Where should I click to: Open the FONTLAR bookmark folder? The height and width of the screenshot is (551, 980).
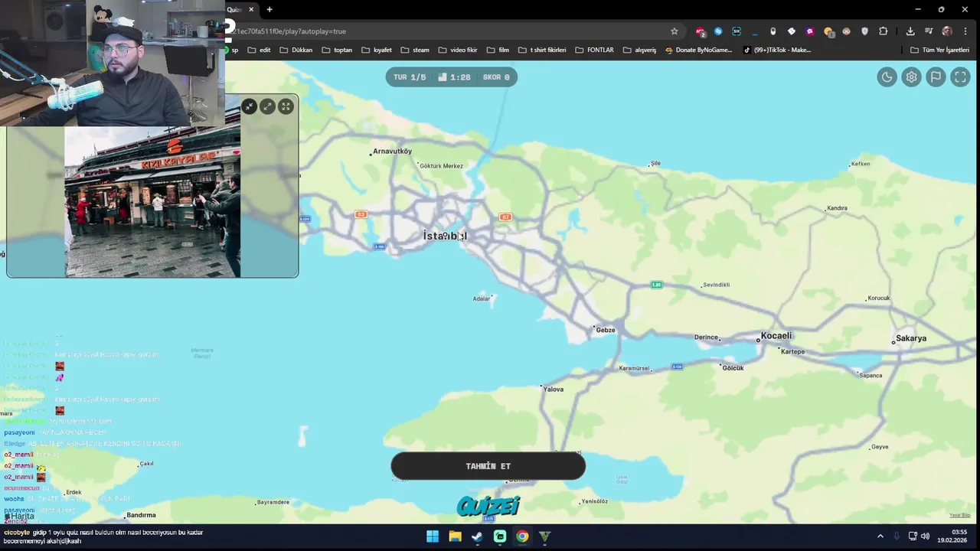click(x=594, y=50)
